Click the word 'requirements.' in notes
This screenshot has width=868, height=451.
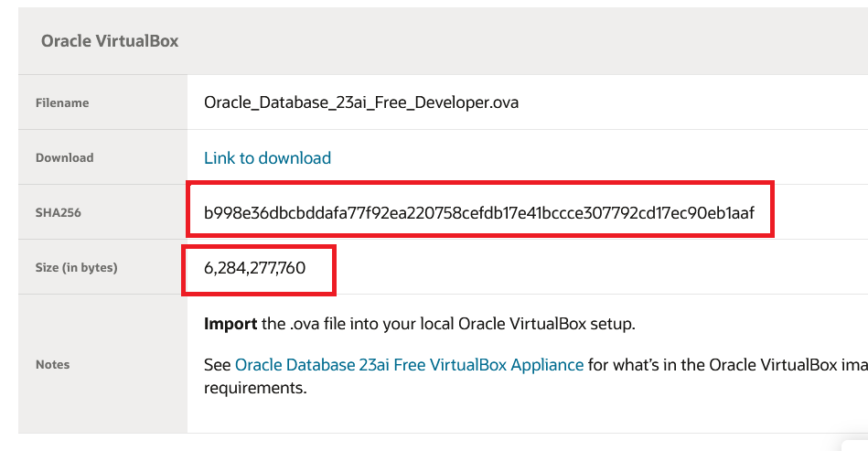[255, 388]
